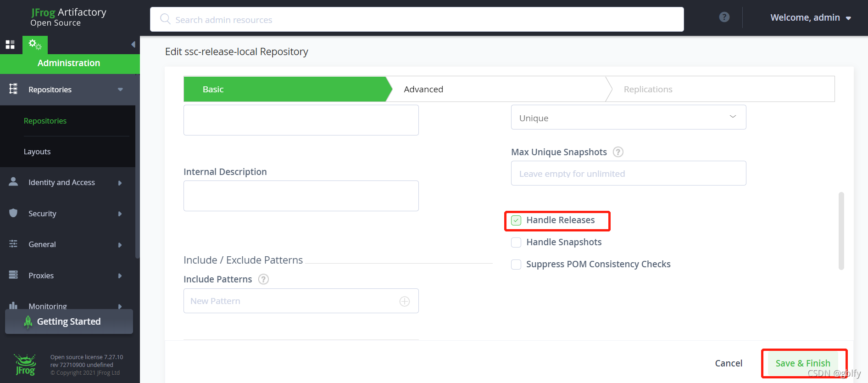Open the Application module grid icon
Screen dimensions: 868x383
10,45
